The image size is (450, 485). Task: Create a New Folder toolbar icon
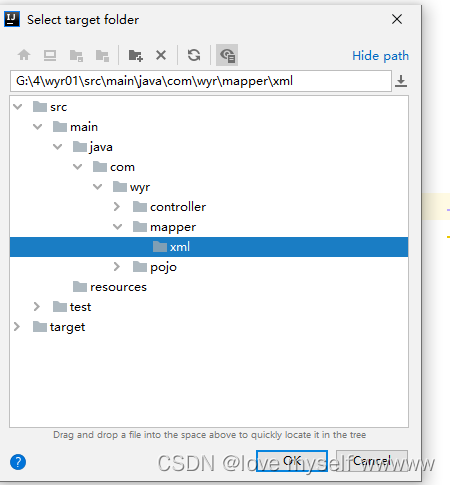(136, 55)
